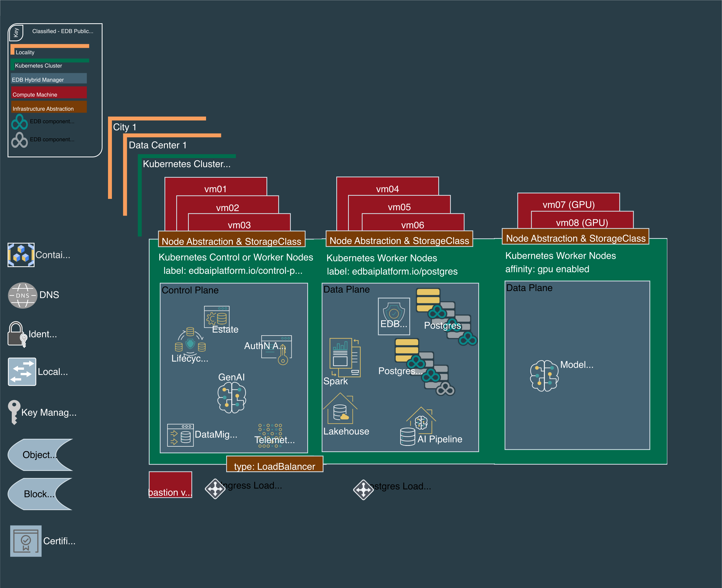722x588 pixels.
Task: Click the Compute Machine legend swatch
Action: [x=49, y=93]
